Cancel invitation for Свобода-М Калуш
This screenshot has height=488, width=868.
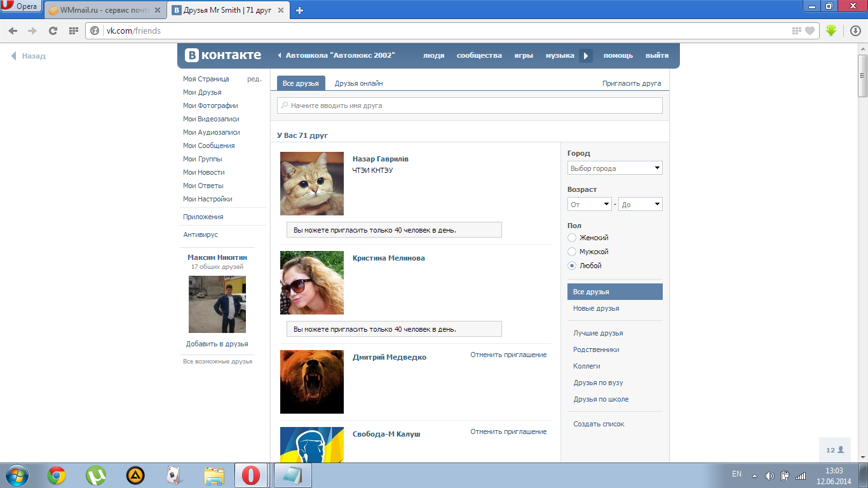(x=508, y=431)
